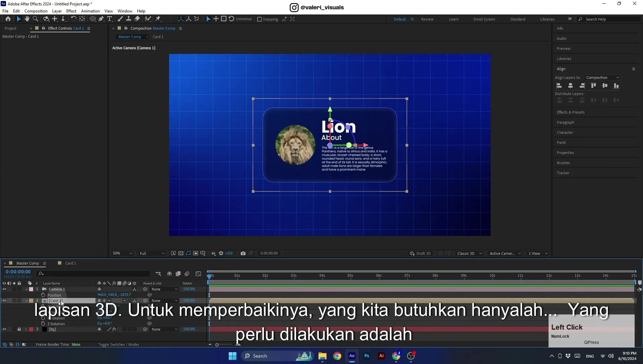The image size is (643, 364).
Task: Open the Effects & Presets panel
Action: [x=571, y=112]
